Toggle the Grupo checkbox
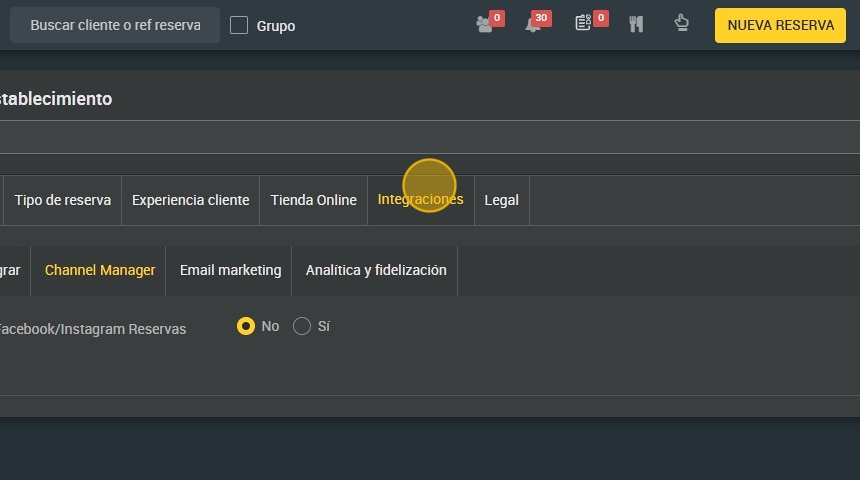Screen dimensions: 860x480 pyautogui.click(x=239, y=25)
